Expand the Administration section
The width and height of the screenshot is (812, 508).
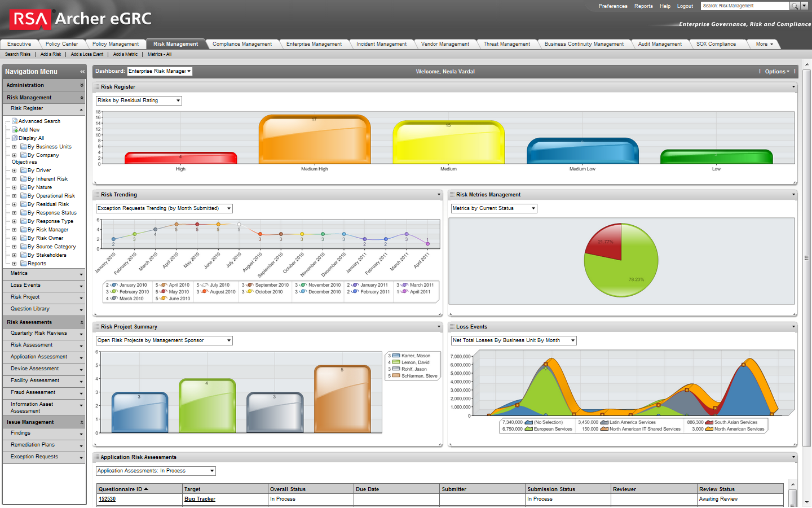coord(44,85)
